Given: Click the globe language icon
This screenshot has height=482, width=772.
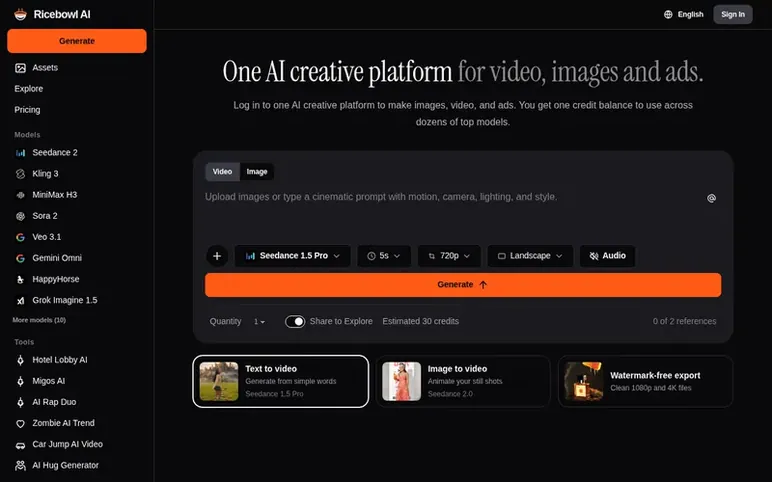Looking at the screenshot, I should click(x=668, y=14).
